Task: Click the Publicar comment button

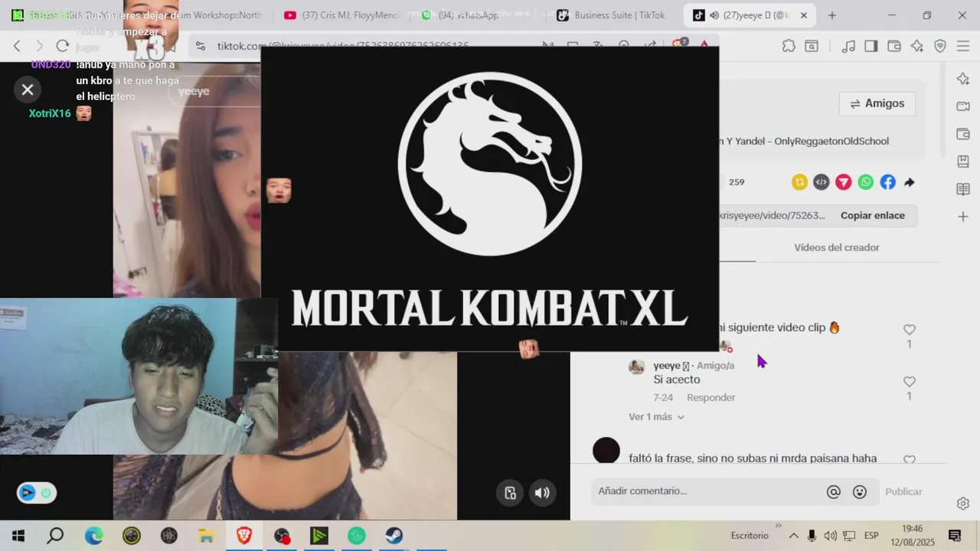Action: coord(903,492)
